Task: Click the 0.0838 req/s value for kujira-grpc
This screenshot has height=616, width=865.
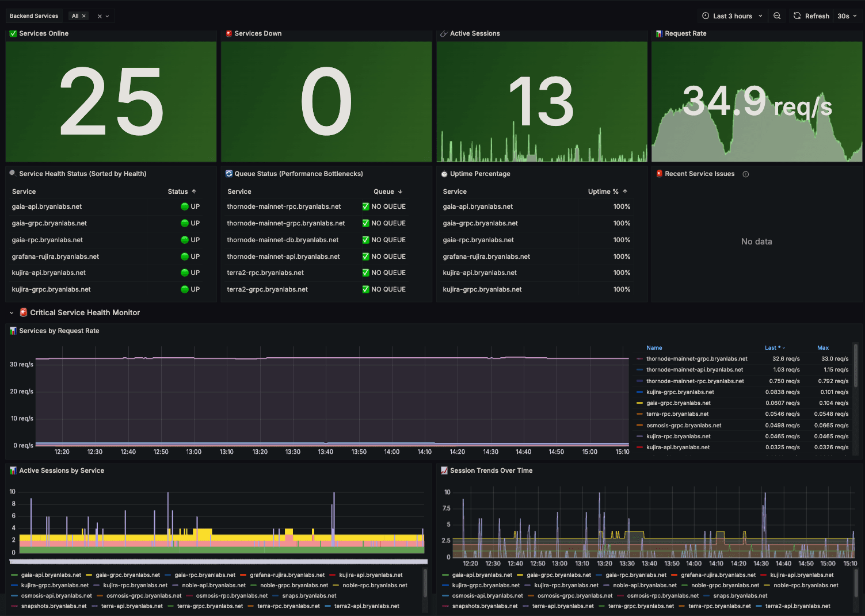Action: coord(782,392)
